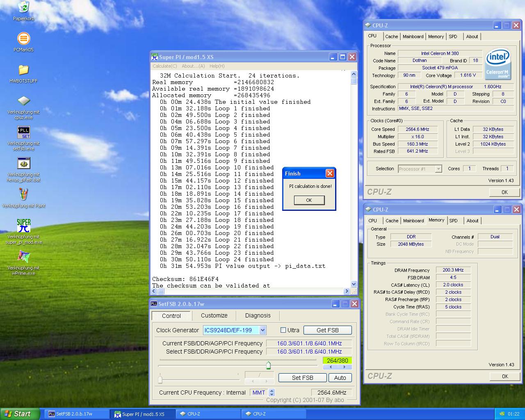525x420 pixels.
Task: Switch to Mainboard tab in lower CPU-Z
Action: (413, 221)
